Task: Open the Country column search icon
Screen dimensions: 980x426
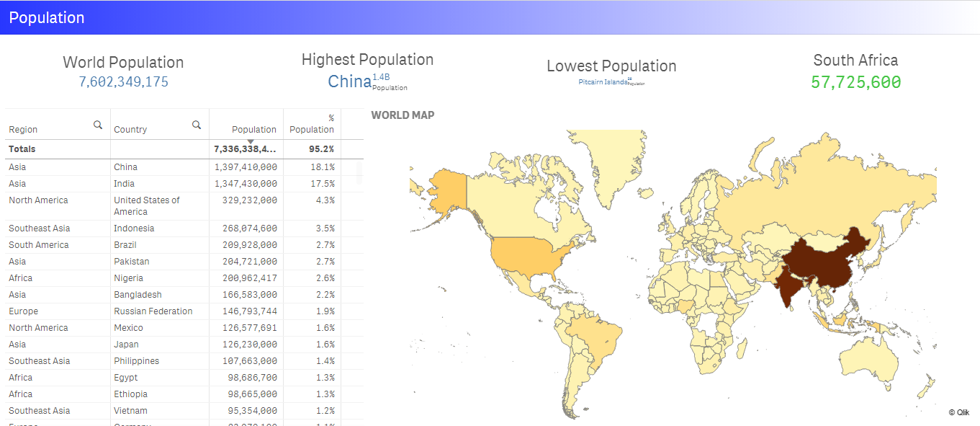Action: [197, 125]
